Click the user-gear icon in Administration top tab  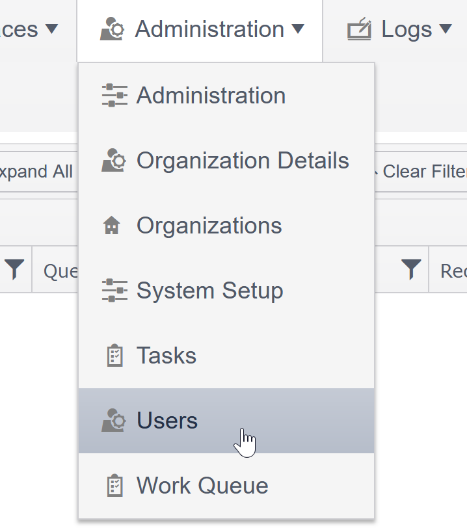112,29
